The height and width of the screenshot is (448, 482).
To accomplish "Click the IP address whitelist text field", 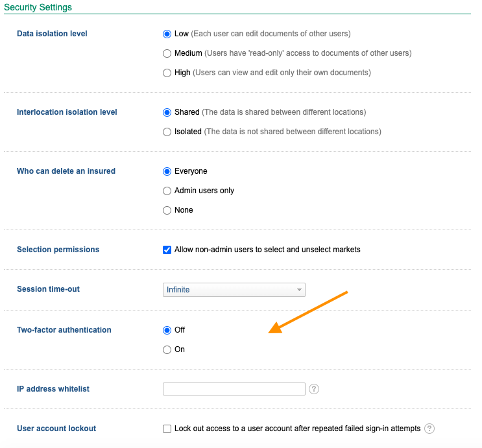I will [234, 389].
